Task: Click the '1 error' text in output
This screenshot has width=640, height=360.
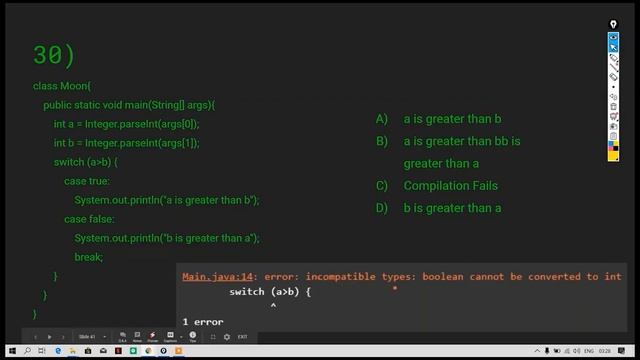Action: pyautogui.click(x=203, y=322)
